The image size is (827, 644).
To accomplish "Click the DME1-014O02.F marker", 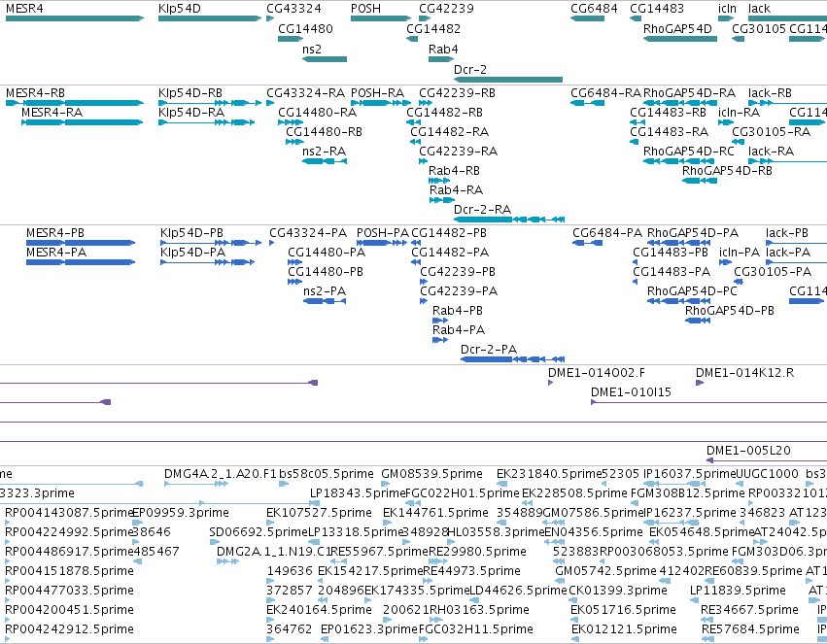I will [551, 383].
